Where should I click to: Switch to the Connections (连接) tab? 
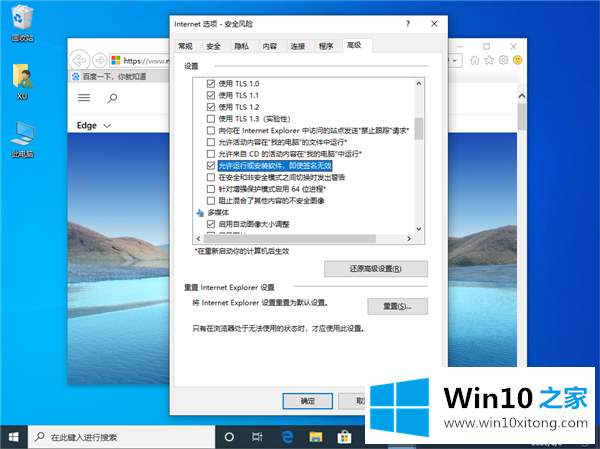298,46
